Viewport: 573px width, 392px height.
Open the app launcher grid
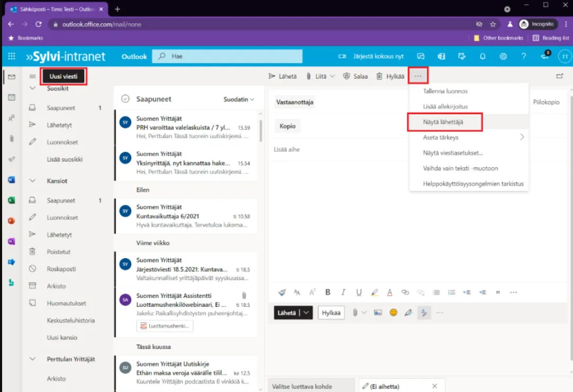[11, 56]
